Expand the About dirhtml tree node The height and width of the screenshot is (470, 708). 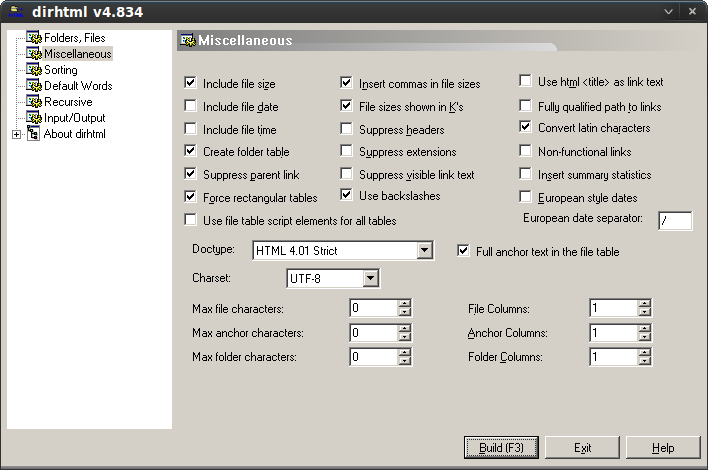tap(17, 134)
